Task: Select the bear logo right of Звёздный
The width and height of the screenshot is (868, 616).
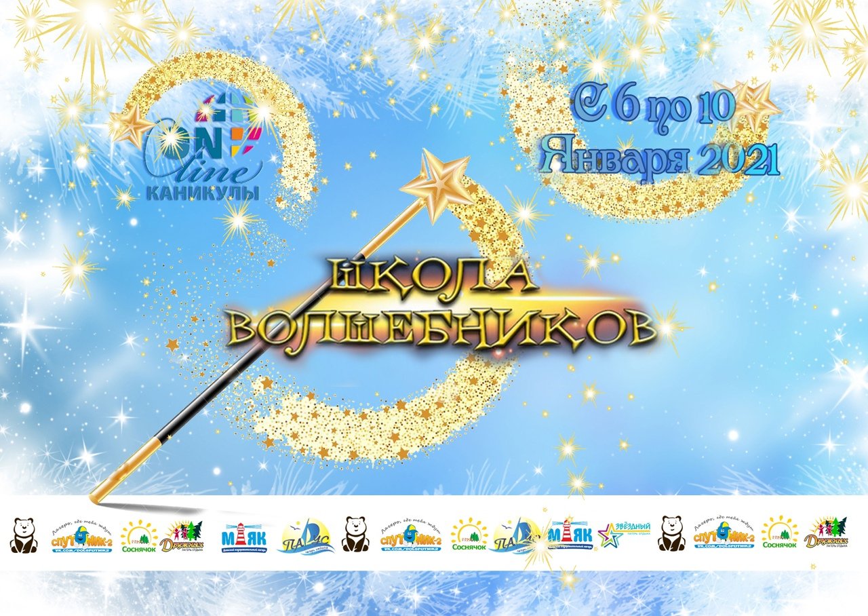Action: pos(672,534)
